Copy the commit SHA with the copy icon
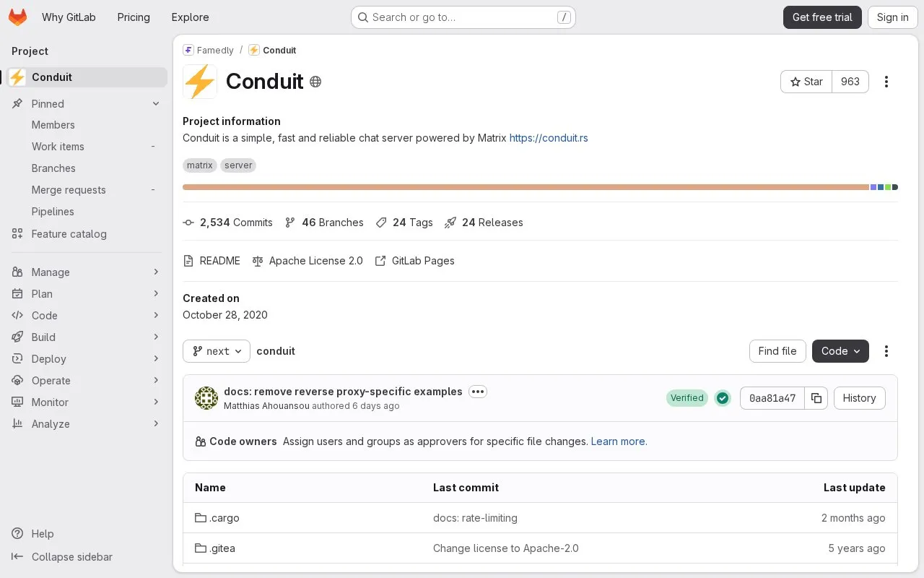The height and width of the screenshot is (578, 924). [816, 398]
